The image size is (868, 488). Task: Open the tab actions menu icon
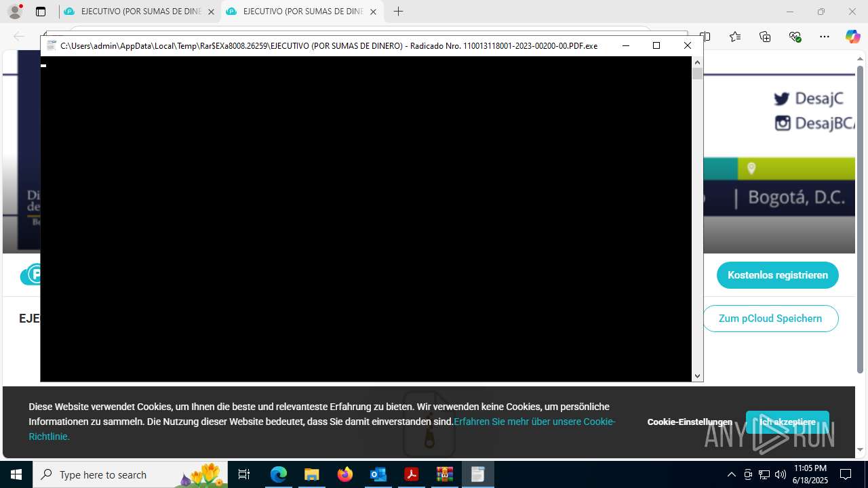tap(41, 12)
